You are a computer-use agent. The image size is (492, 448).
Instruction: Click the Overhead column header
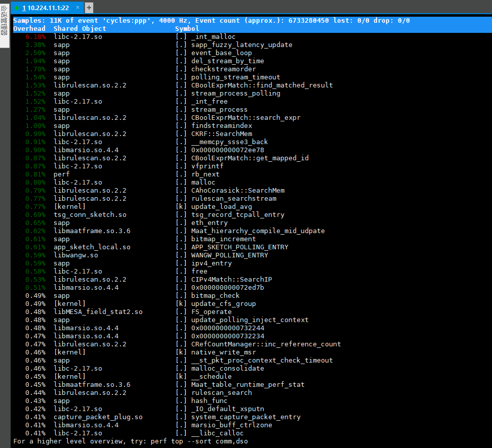point(29,29)
